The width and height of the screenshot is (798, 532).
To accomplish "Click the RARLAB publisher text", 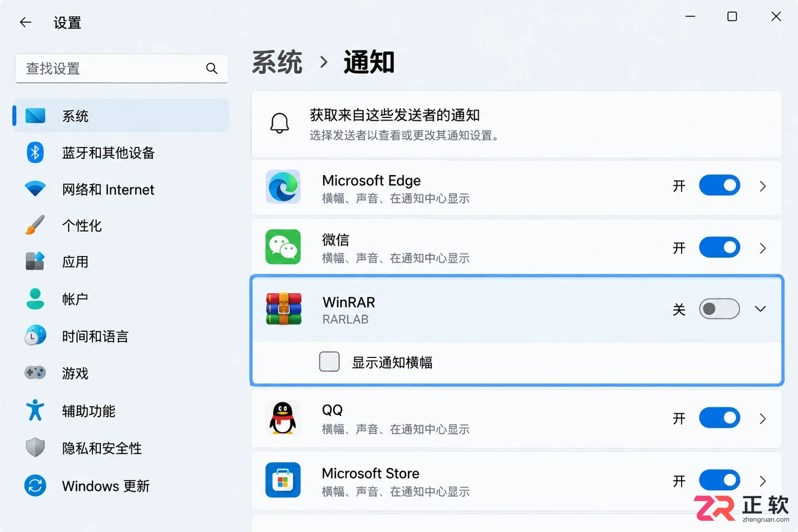I will 345,319.
